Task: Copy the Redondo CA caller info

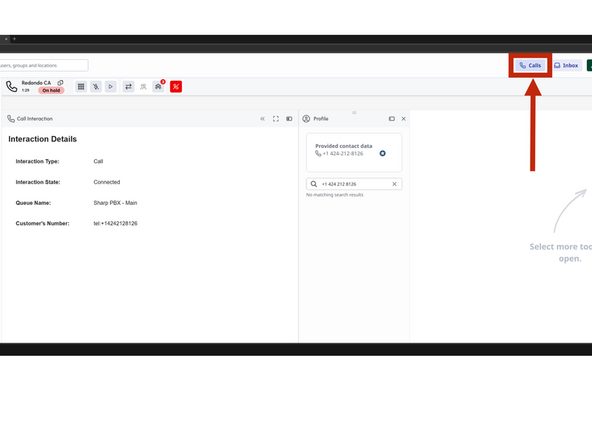Action: (60, 83)
